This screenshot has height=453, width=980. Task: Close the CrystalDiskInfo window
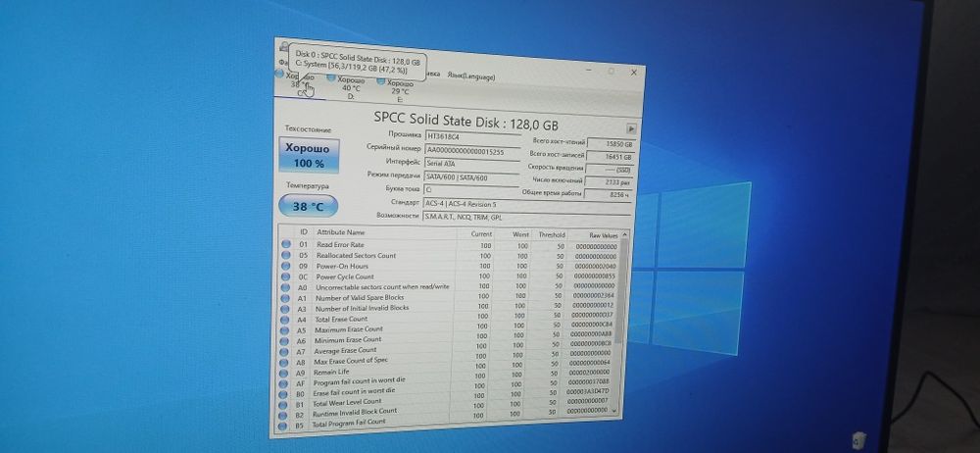[634, 73]
